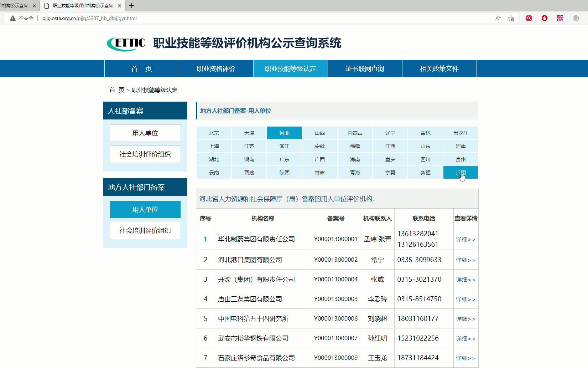Open the 相关政策文件 navigation menu

pos(439,68)
